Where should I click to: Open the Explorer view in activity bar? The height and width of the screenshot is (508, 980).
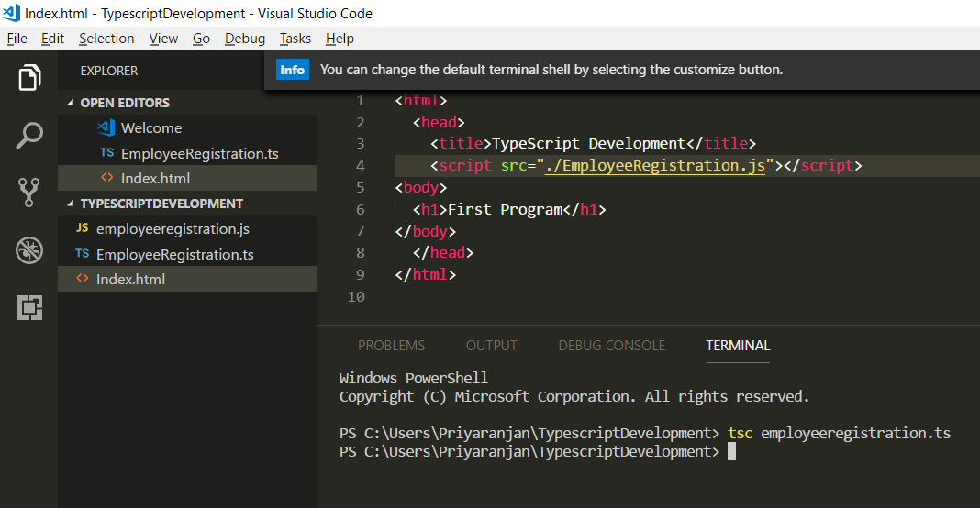tap(29, 77)
